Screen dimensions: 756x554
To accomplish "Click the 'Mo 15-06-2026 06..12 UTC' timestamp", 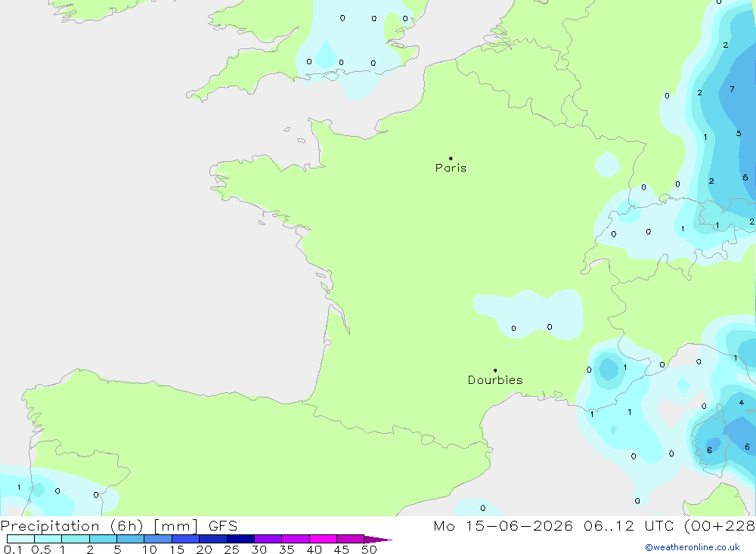I will point(553,525).
